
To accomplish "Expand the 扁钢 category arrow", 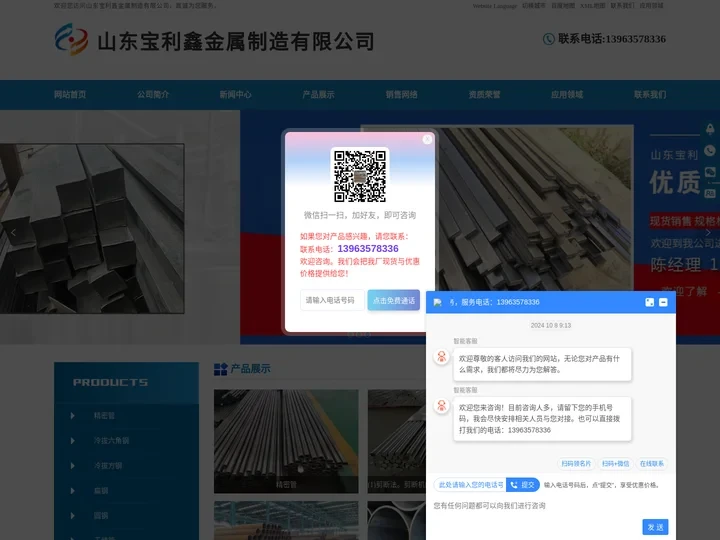I will pos(73,491).
